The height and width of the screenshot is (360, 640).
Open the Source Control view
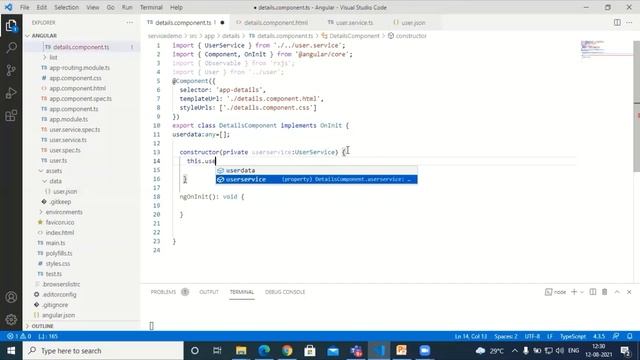pos(11,70)
